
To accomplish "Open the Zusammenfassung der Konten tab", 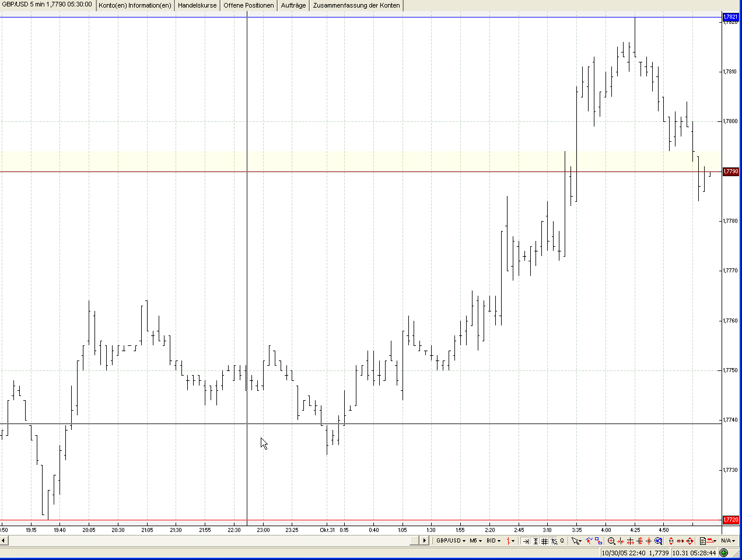I will (356, 5).
